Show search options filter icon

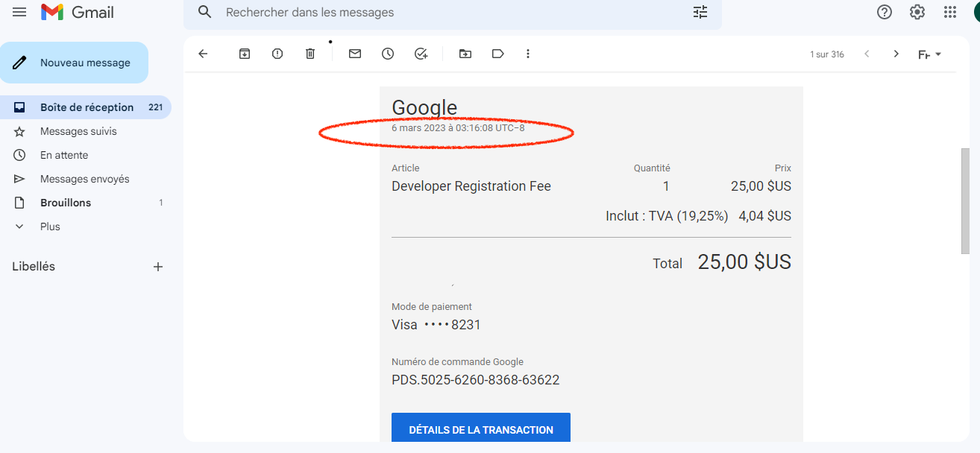[x=700, y=12]
